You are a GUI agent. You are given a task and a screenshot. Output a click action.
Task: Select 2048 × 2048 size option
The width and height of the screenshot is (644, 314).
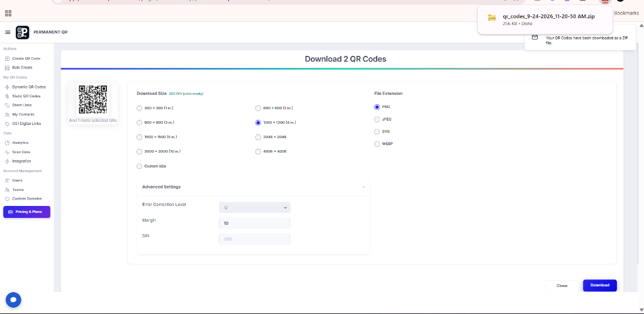click(x=258, y=137)
